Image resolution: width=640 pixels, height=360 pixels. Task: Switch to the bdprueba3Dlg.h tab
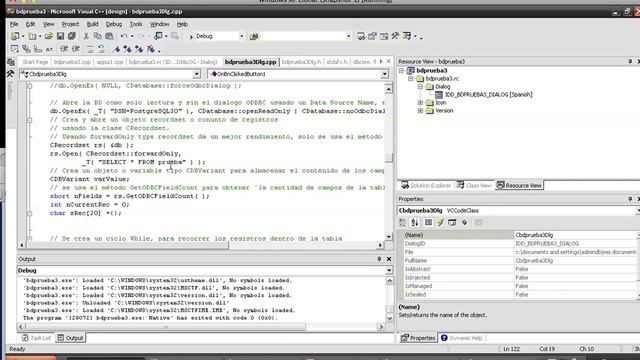point(302,62)
